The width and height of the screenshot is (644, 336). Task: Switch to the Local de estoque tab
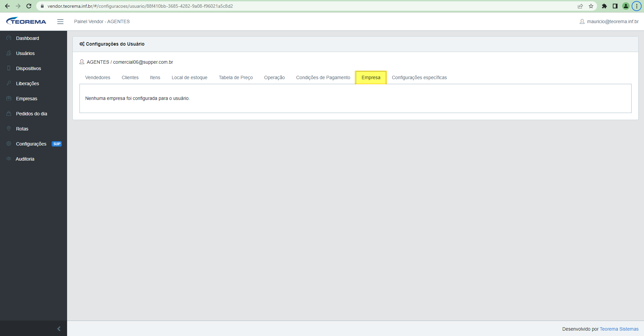point(190,77)
